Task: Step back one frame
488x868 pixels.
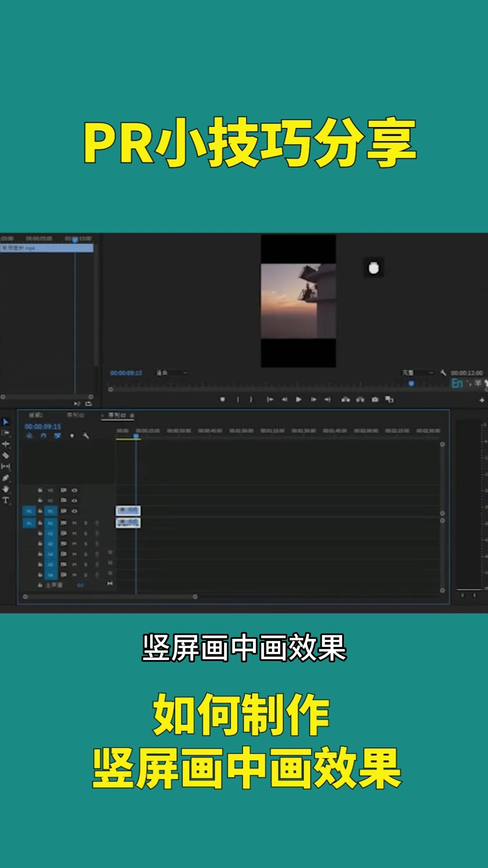Action: [284, 399]
